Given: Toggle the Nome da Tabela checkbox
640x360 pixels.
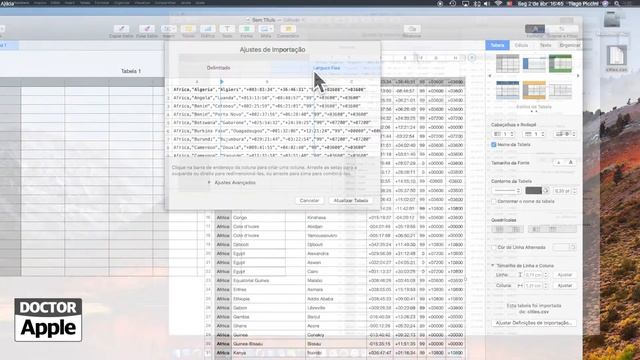Looking at the screenshot, I should pyautogui.click(x=494, y=144).
